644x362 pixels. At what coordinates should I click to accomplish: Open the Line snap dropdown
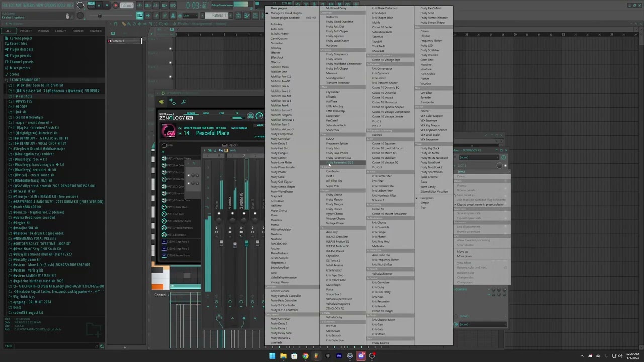[x=190, y=15]
